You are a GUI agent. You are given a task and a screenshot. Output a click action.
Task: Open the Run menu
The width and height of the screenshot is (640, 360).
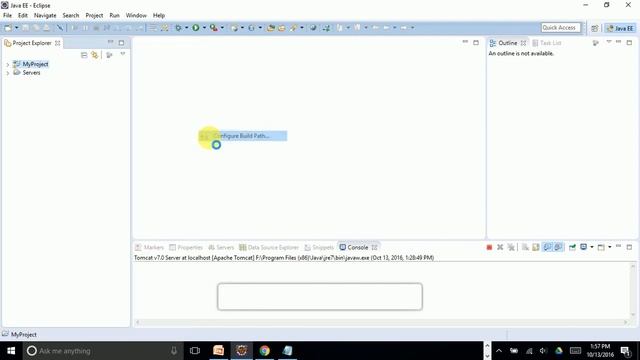114,16
